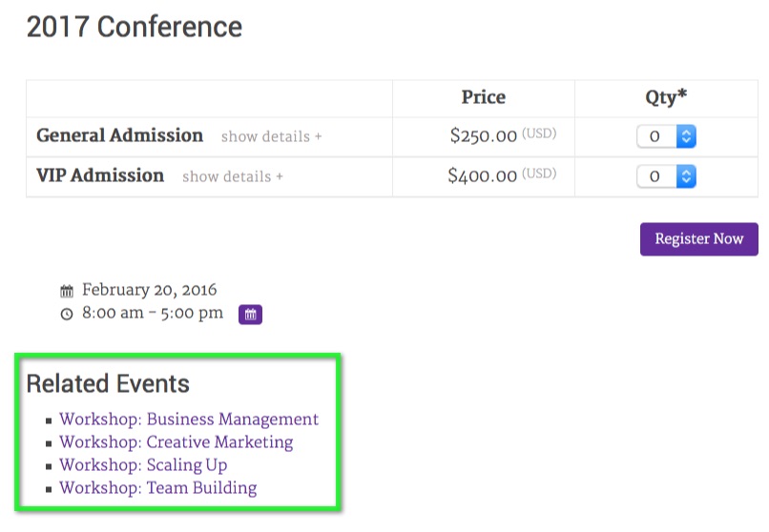Go to Workshop: Creative Marketing
The image size is (769, 532).
pyautogui.click(x=177, y=442)
